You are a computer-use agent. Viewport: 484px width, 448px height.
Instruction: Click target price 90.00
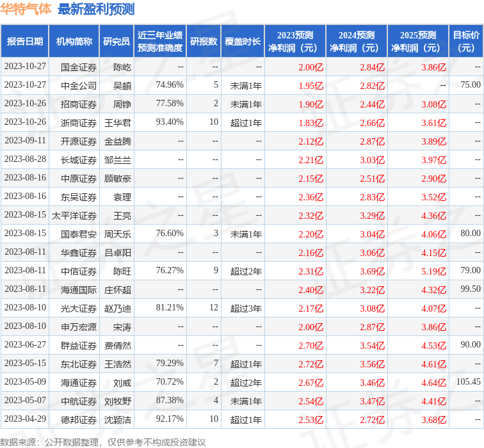(x=471, y=344)
